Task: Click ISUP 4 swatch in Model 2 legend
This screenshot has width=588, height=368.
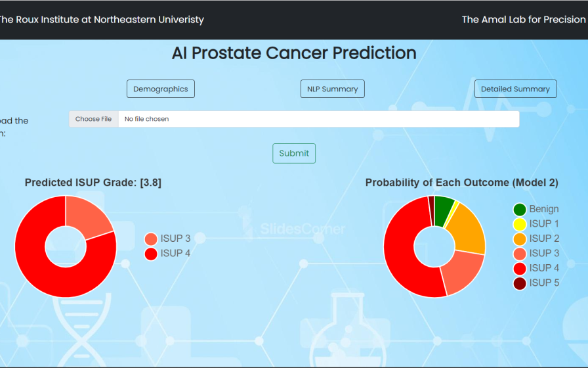Action: point(520,268)
